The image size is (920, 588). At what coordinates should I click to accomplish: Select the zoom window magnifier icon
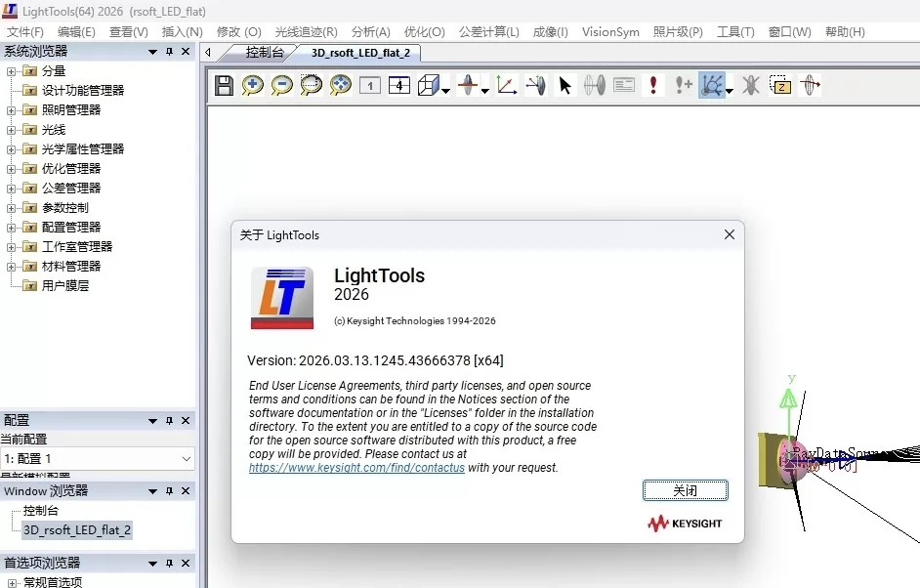[311, 86]
